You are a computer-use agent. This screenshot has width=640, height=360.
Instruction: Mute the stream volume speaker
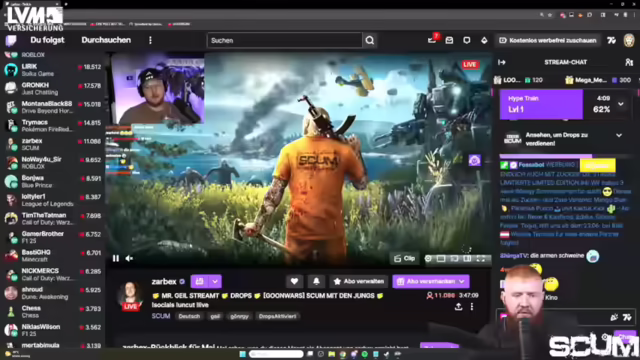(129, 258)
